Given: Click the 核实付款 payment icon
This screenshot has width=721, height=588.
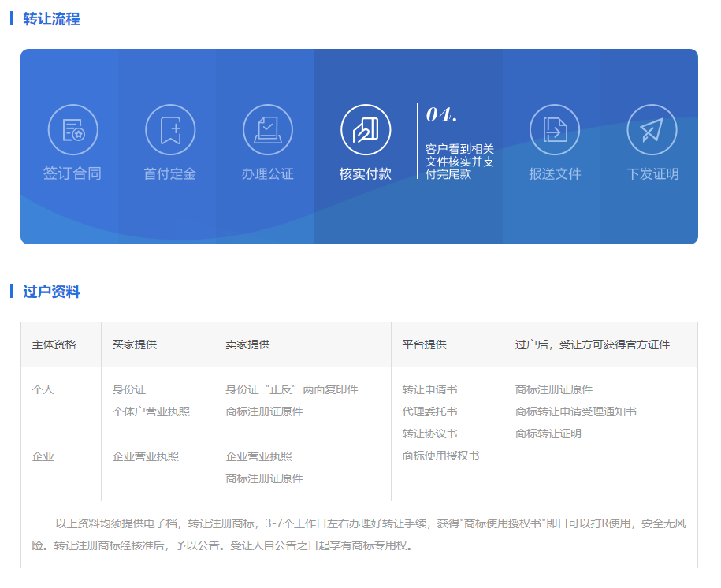Looking at the screenshot, I should (366, 130).
